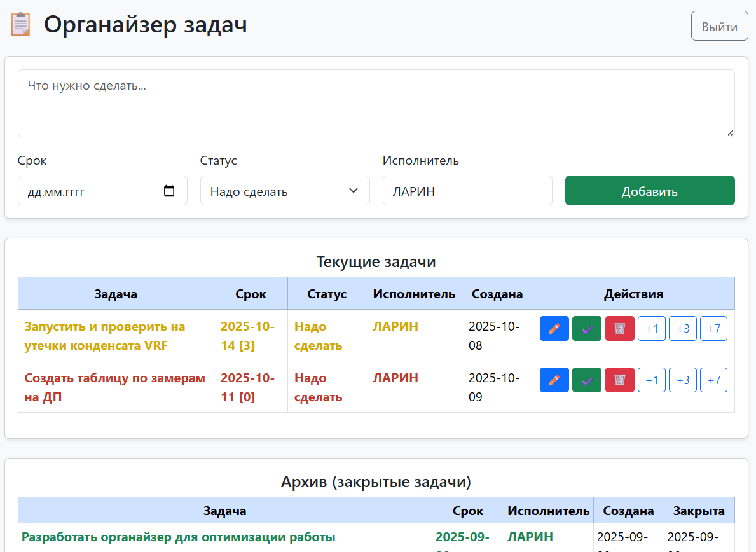The width and height of the screenshot is (756, 552).
Task: Extend VRF task deadline by +1 day
Action: [x=652, y=329]
